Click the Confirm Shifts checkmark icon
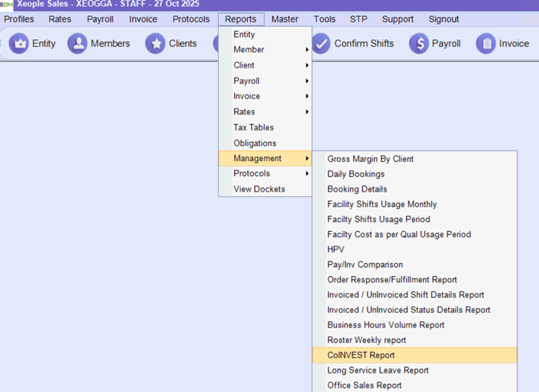Screen dimensions: 539x392 click(321, 43)
